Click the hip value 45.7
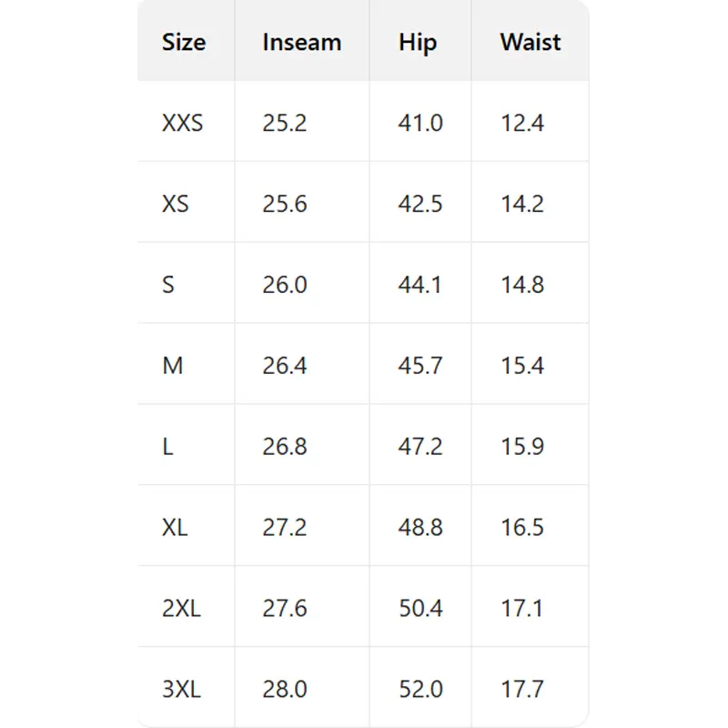Image resolution: width=728 pixels, height=728 pixels. [420, 366]
